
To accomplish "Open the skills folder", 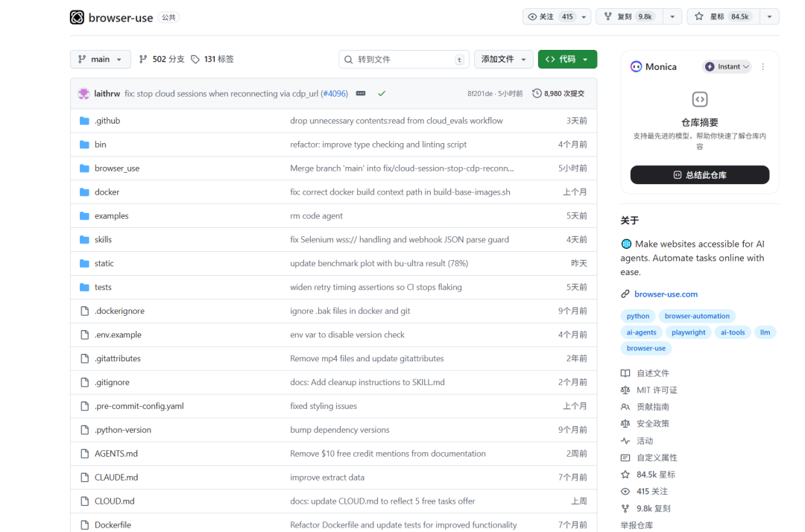I will click(103, 240).
